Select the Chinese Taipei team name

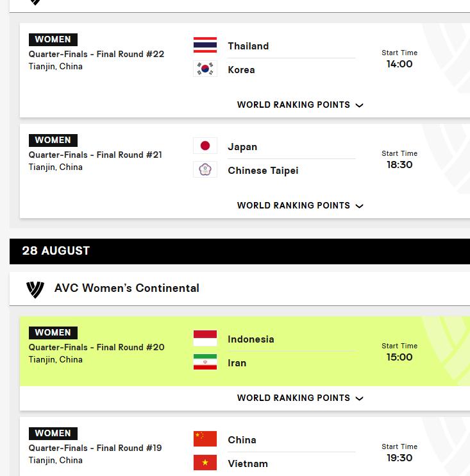point(263,171)
